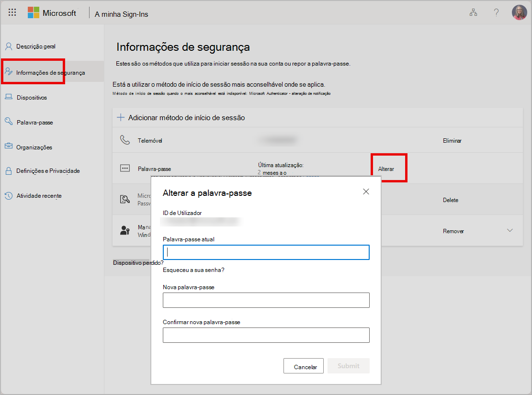Click the phone icon beside Telemóvel

(x=125, y=140)
